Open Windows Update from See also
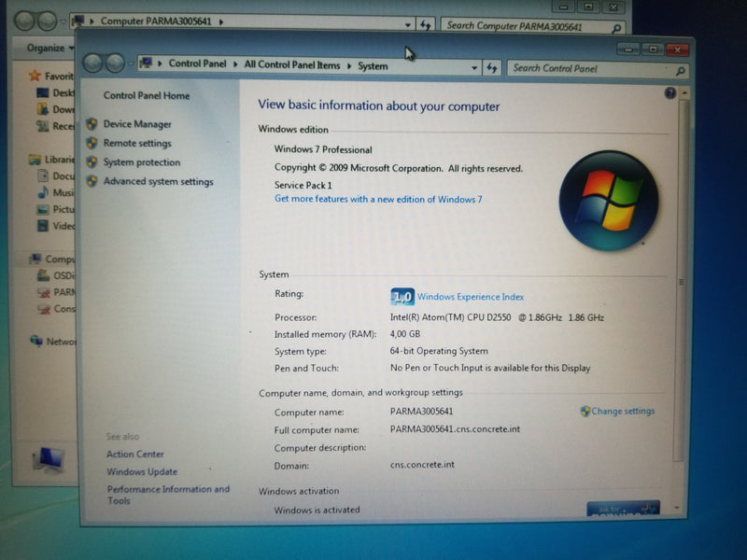The image size is (747, 560). click(x=142, y=472)
